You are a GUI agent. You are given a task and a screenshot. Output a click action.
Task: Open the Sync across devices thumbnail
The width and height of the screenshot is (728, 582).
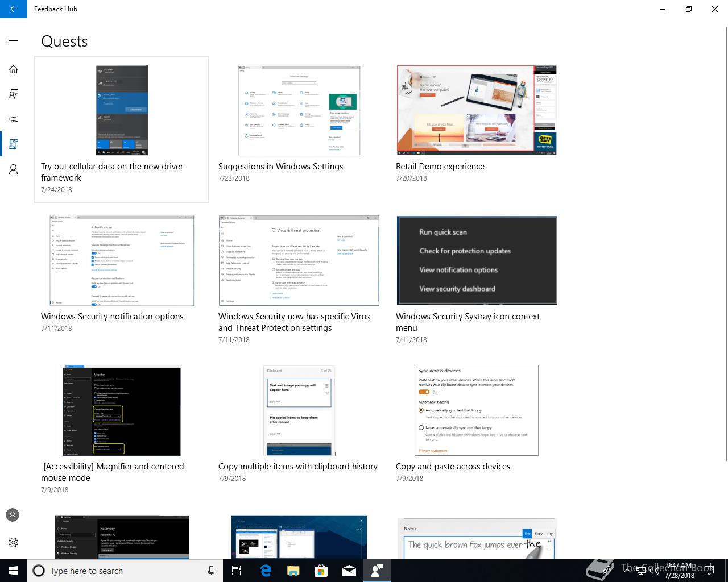point(477,410)
